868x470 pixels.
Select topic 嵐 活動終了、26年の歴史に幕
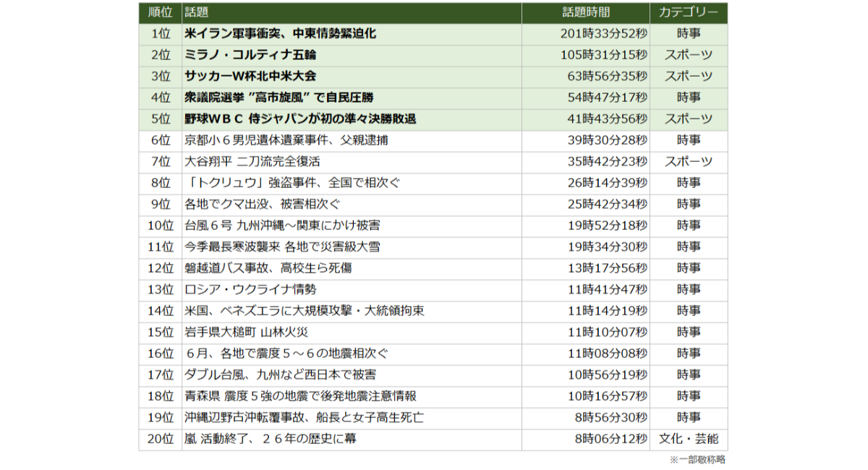click(270, 439)
